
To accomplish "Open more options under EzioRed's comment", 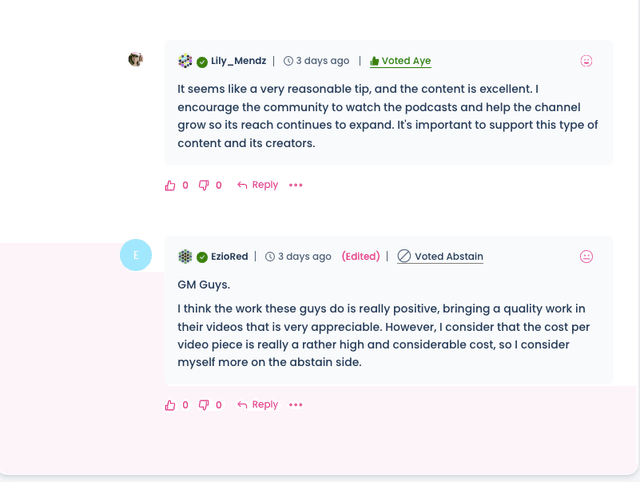I will [296, 405].
